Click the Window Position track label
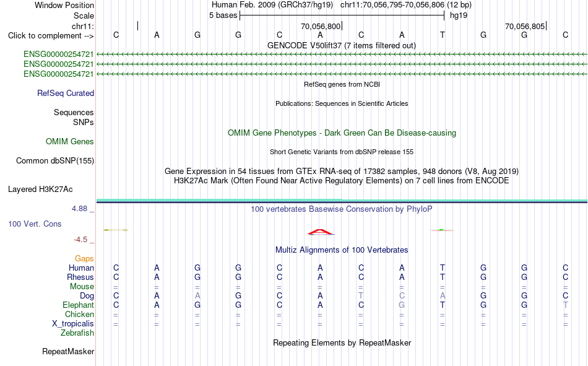This screenshot has height=366, width=588. click(x=64, y=5)
